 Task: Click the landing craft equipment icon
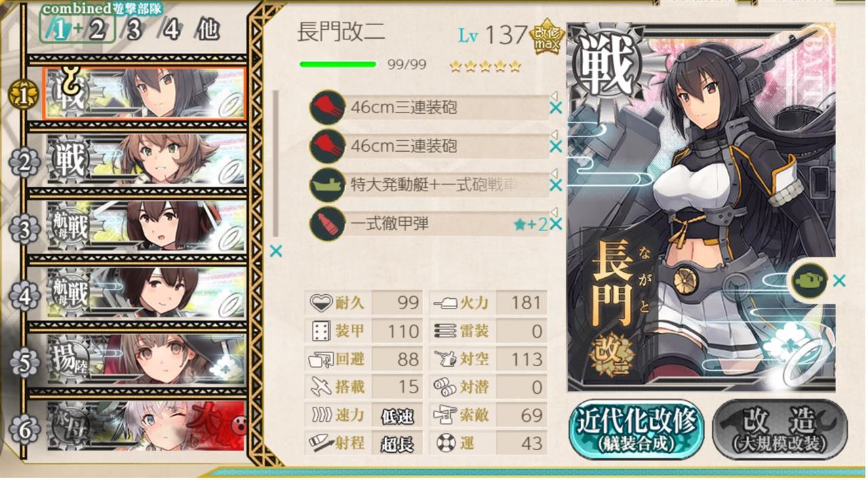(x=328, y=184)
